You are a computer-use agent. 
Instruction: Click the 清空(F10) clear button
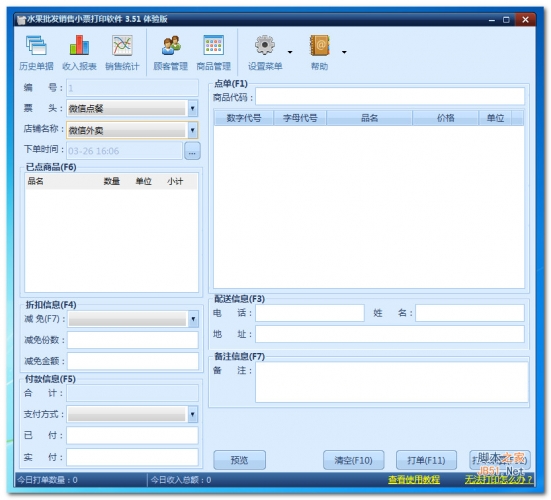point(354,460)
